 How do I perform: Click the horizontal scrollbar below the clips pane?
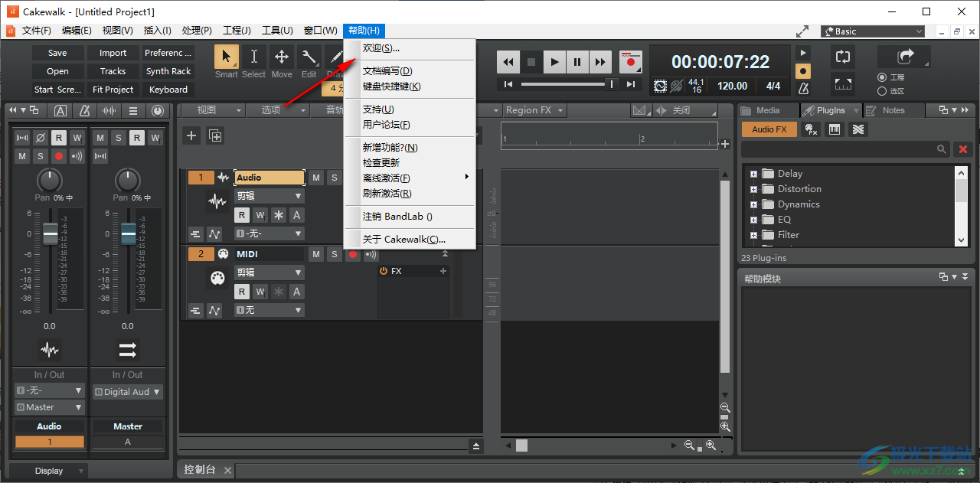click(523, 445)
